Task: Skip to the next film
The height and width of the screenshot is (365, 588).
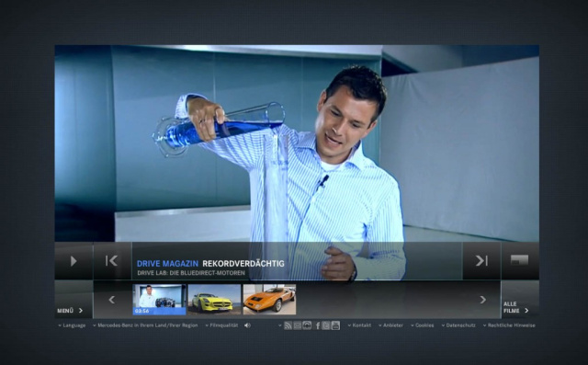Action: pyautogui.click(x=481, y=261)
